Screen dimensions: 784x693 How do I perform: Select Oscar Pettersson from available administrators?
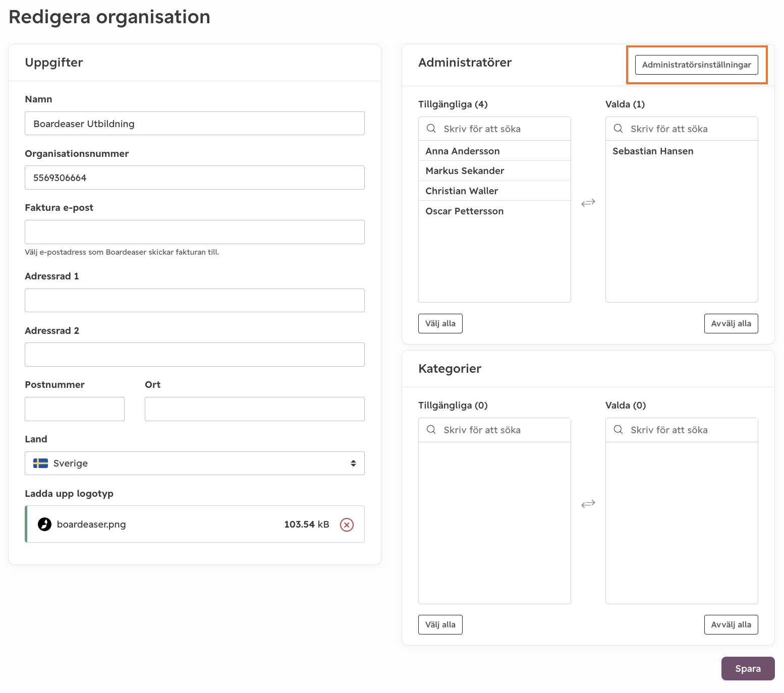coord(494,211)
